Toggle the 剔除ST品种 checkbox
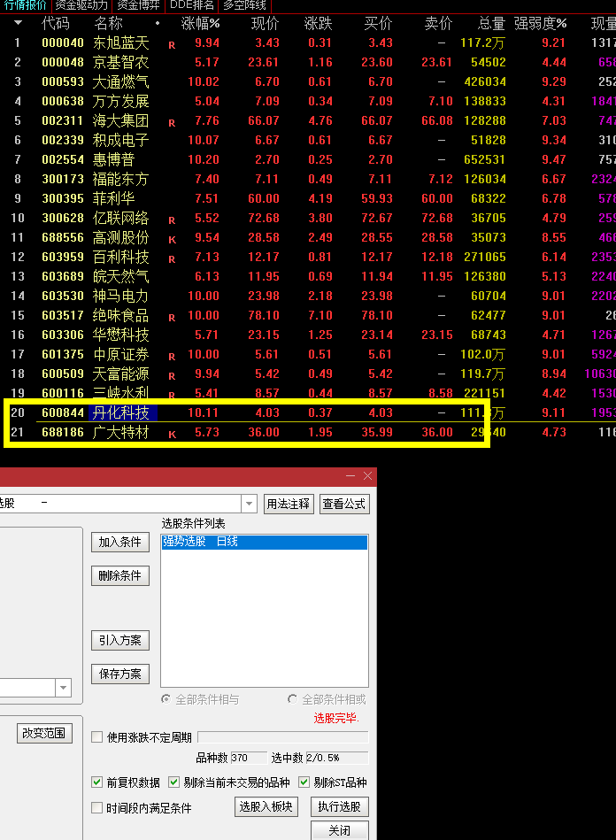 point(304,782)
